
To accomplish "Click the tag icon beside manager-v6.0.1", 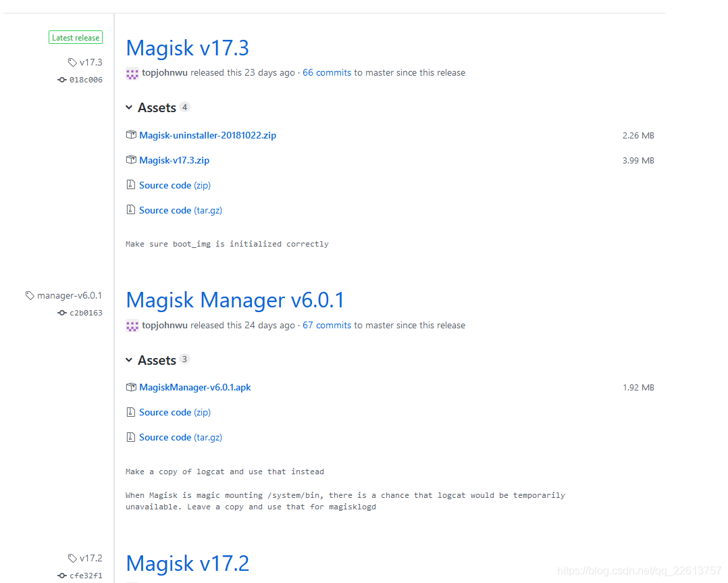I will pos(30,295).
